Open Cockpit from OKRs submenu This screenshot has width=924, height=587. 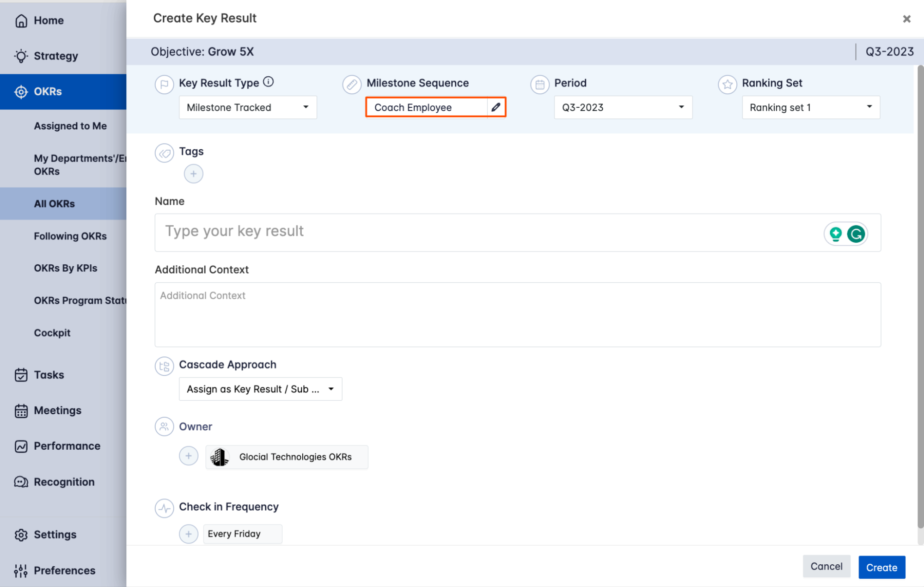[x=52, y=333]
